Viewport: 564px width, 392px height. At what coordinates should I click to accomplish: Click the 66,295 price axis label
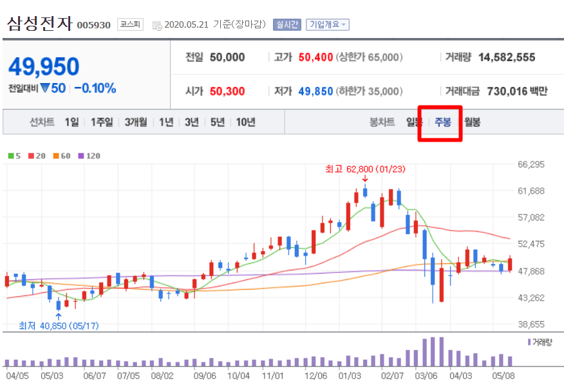(531, 164)
